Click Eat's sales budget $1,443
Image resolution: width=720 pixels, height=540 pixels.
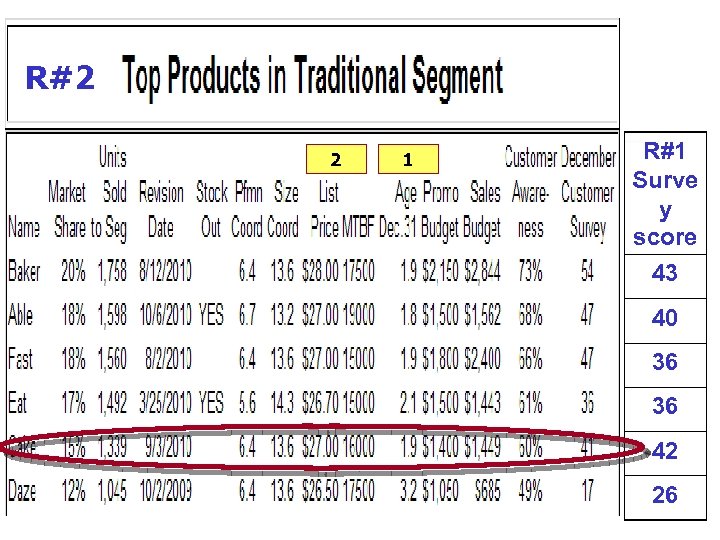tap(482, 403)
